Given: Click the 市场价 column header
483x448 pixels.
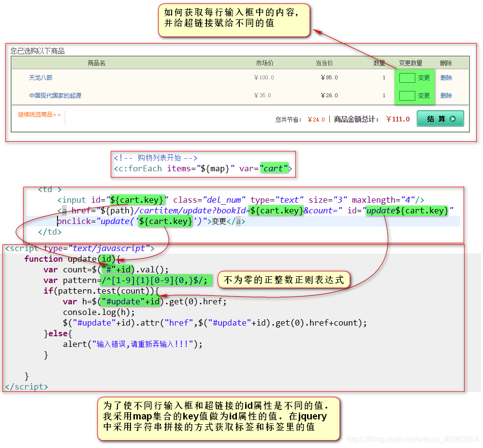Looking at the screenshot, I should click(x=264, y=63).
